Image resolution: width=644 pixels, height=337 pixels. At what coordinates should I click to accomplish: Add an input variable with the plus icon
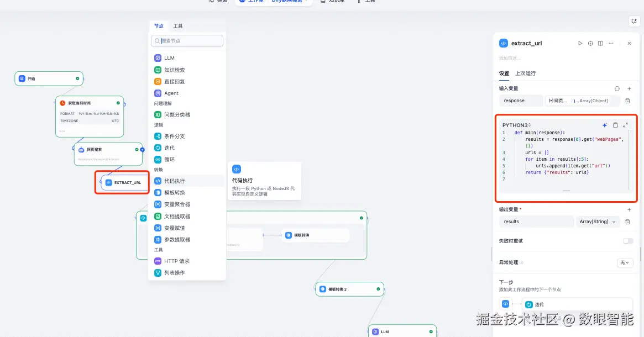[x=629, y=88]
